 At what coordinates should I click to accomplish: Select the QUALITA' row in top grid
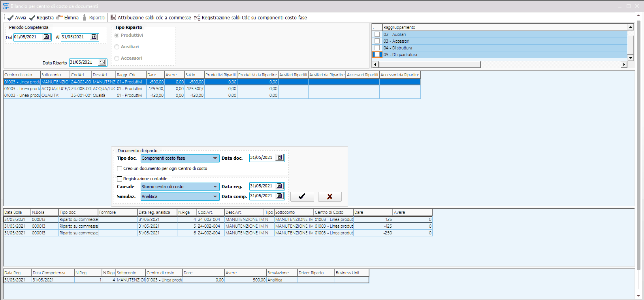coord(212,95)
